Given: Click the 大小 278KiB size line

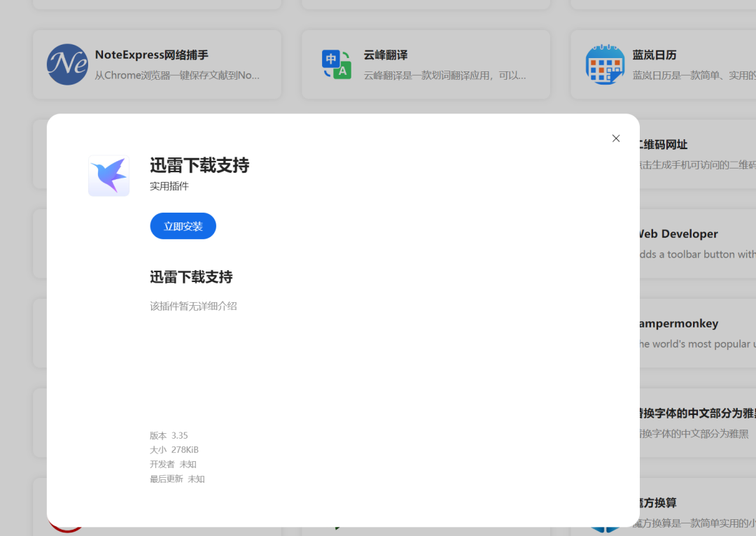Looking at the screenshot, I should coord(174,450).
